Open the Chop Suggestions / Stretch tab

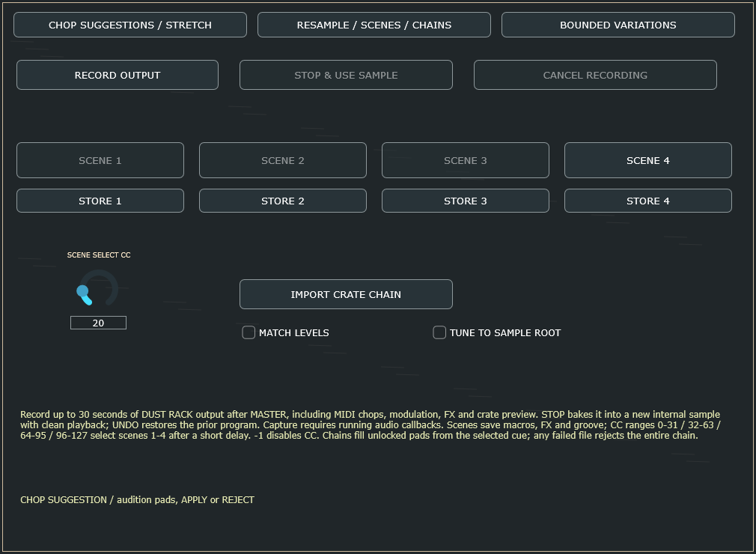pyautogui.click(x=130, y=25)
